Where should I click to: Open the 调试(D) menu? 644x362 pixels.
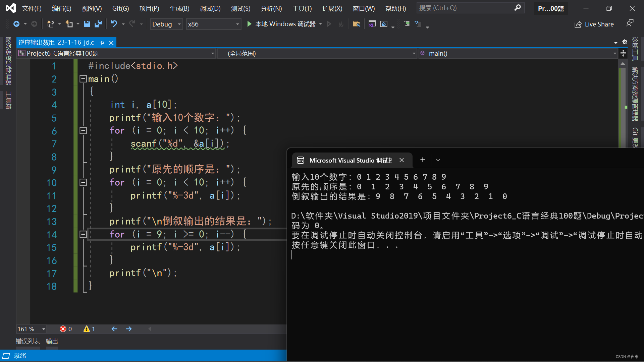coord(210,8)
